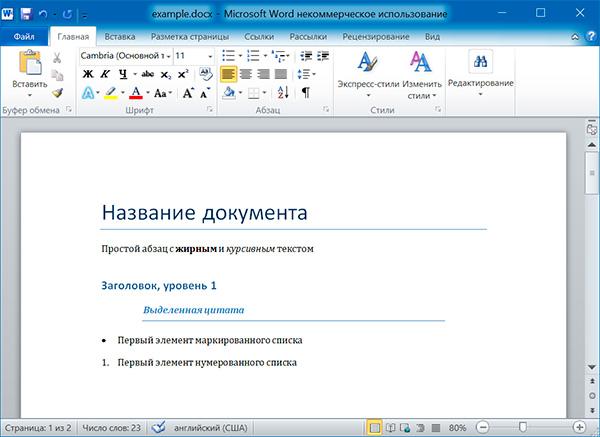The image size is (600, 437).
Task: Open the Файл menu tab
Action: tap(26, 36)
